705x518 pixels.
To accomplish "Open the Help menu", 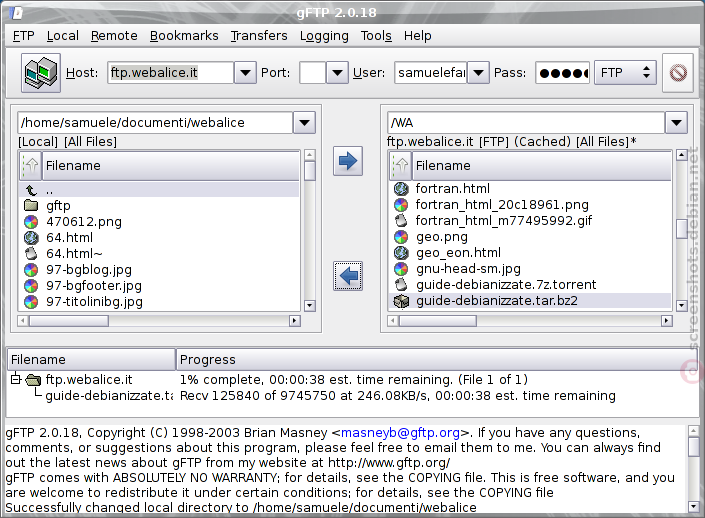I will click(x=417, y=36).
